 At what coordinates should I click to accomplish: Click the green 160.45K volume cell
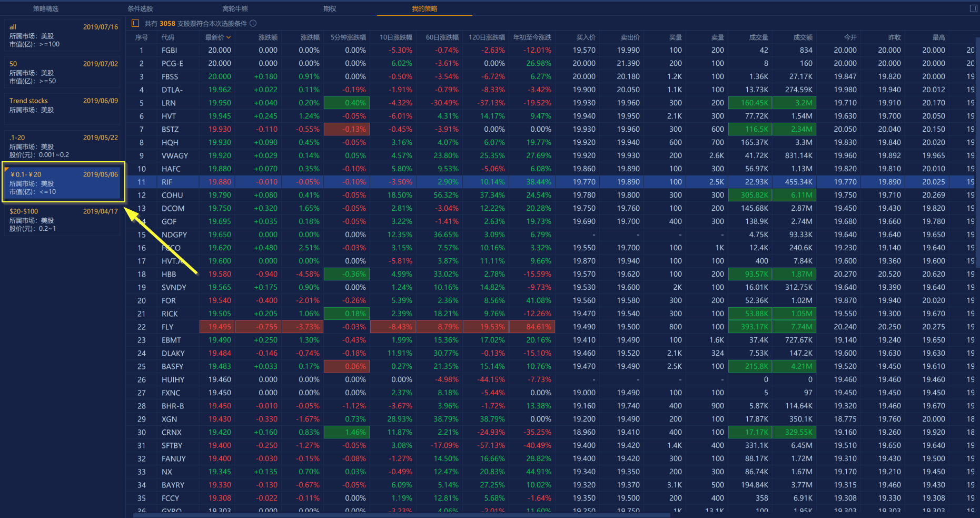tap(750, 103)
